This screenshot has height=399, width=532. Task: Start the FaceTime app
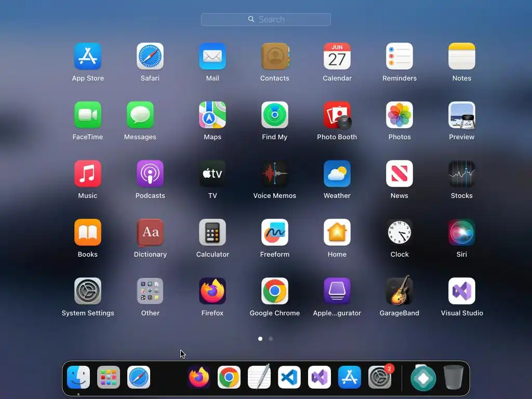click(87, 115)
